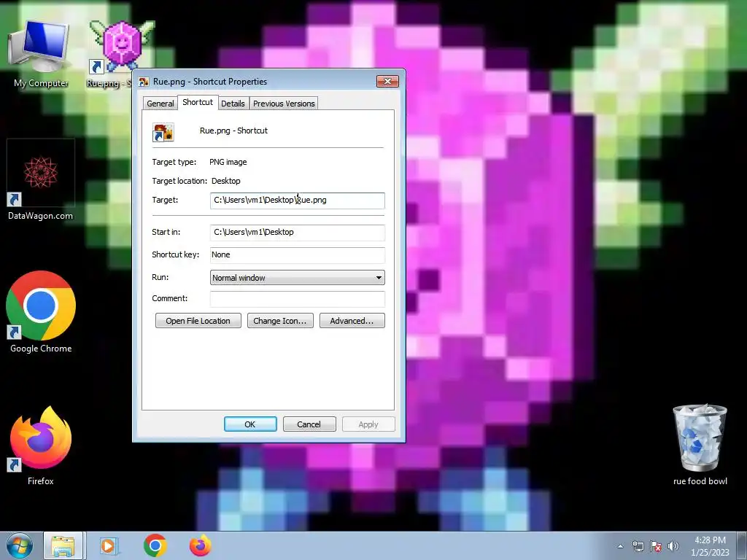Focus the Shortcut key field
Viewport: 747px width, 560px height.
point(298,255)
